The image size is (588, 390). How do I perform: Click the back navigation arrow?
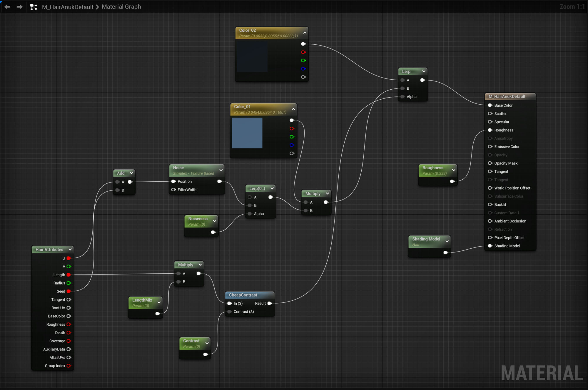pyautogui.click(x=7, y=7)
